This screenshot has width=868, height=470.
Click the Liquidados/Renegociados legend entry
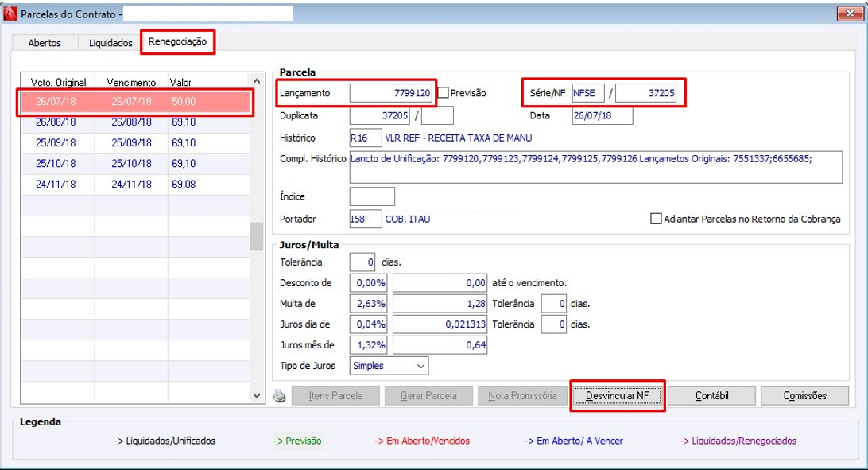[x=738, y=441]
